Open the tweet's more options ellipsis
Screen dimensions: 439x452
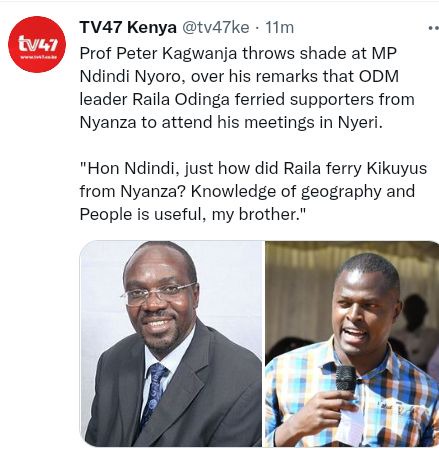click(x=434, y=28)
